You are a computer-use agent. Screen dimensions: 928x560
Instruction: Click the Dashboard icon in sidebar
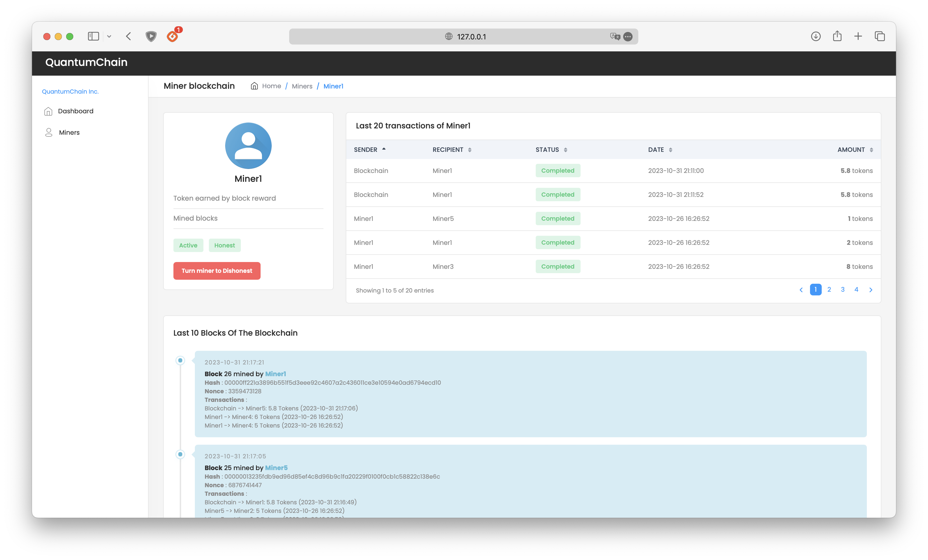pyautogui.click(x=49, y=110)
